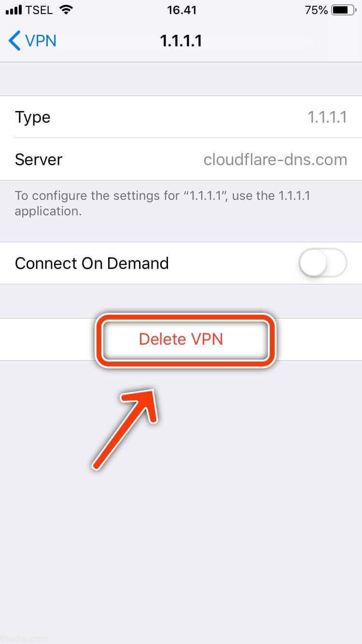Go back to VPN settings
This screenshot has width=362, height=644.
point(32,41)
